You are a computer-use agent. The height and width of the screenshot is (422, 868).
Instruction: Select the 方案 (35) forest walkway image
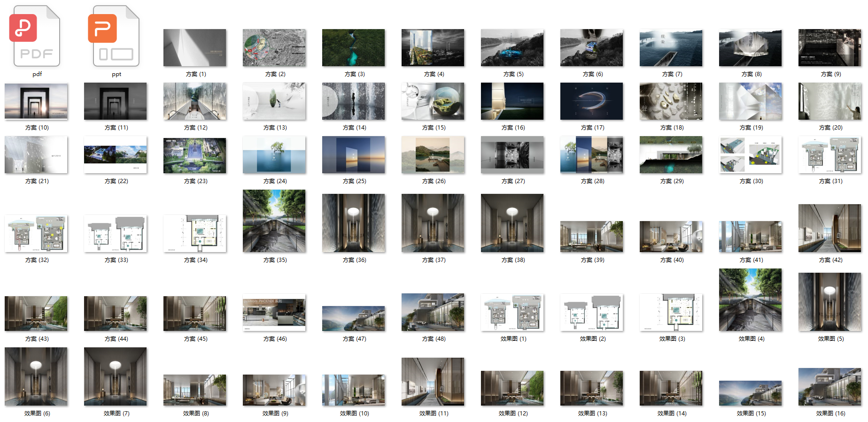tap(274, 221)
